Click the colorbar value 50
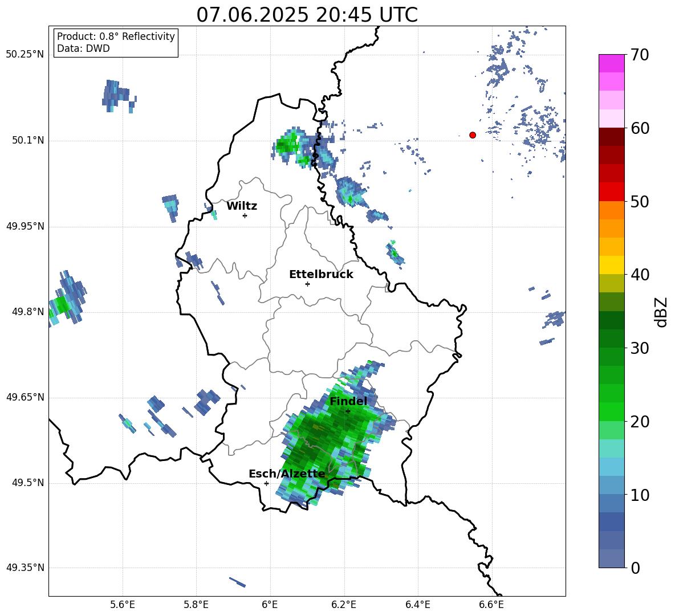Viewport: 675px width, 616px height. (x=640, y=202)
